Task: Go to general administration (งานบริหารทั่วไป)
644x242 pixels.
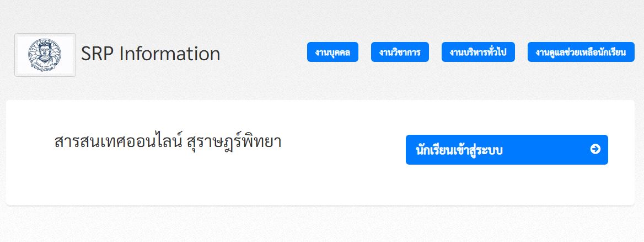Action: click(478, 52)
